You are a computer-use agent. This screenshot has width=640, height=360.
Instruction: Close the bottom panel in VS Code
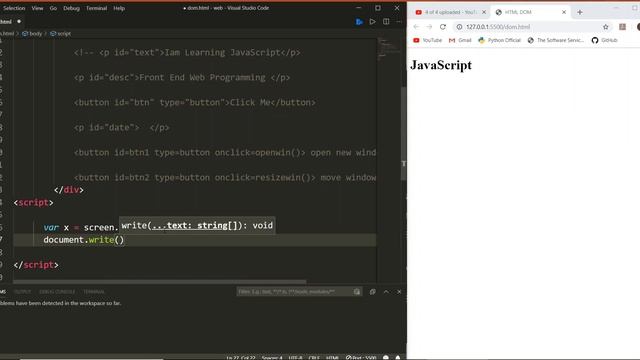(399, 292)
